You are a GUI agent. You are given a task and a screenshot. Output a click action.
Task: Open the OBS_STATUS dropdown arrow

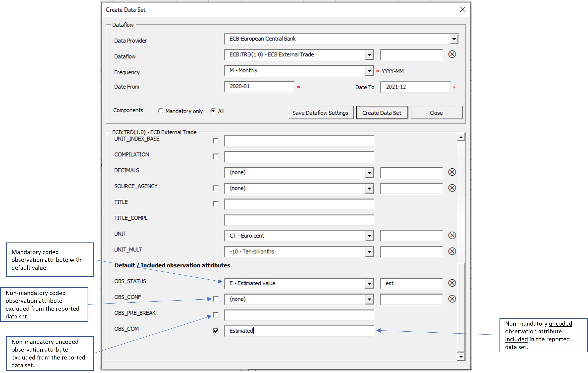[x=369, y=283]
